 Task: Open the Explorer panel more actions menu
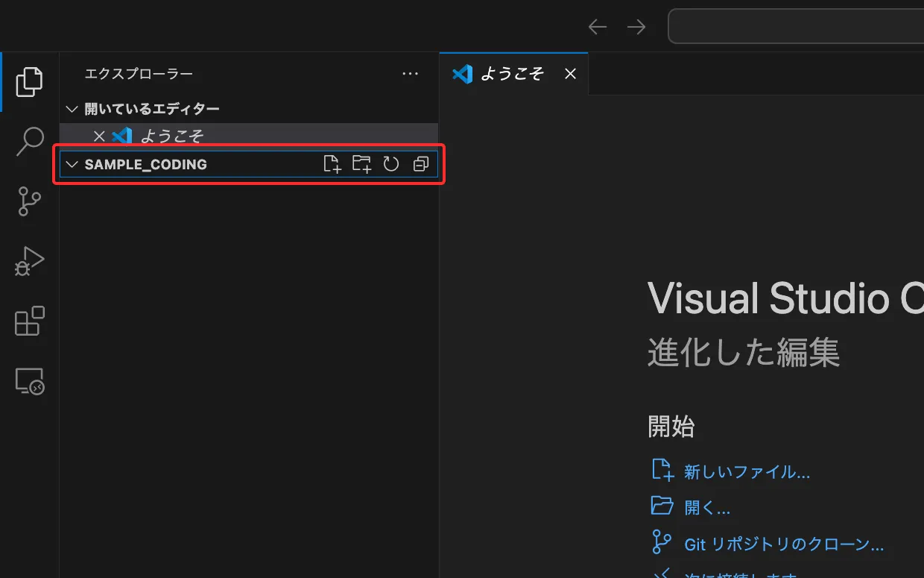410,74
